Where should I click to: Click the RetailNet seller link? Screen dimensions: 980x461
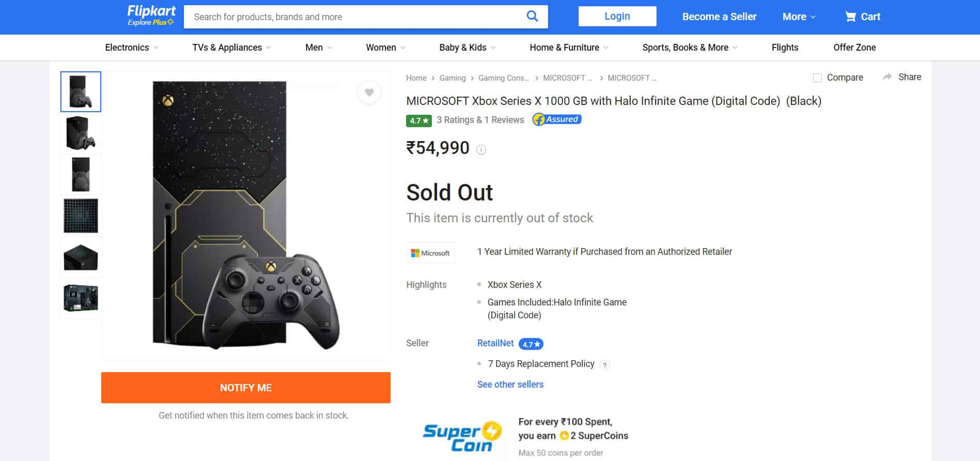(494, 343)
